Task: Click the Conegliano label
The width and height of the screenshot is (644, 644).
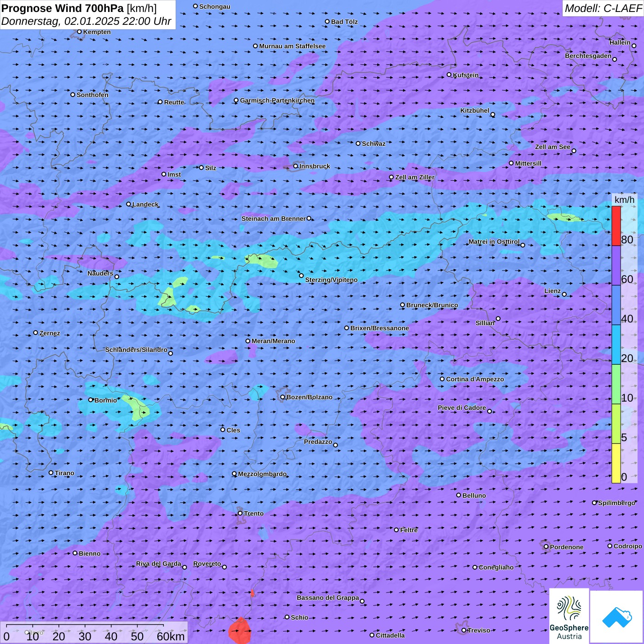Action: point(496,567)
